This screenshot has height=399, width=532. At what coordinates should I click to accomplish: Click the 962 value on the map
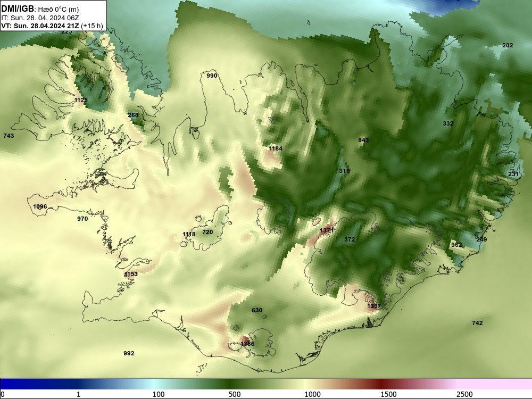pos(456,245)
